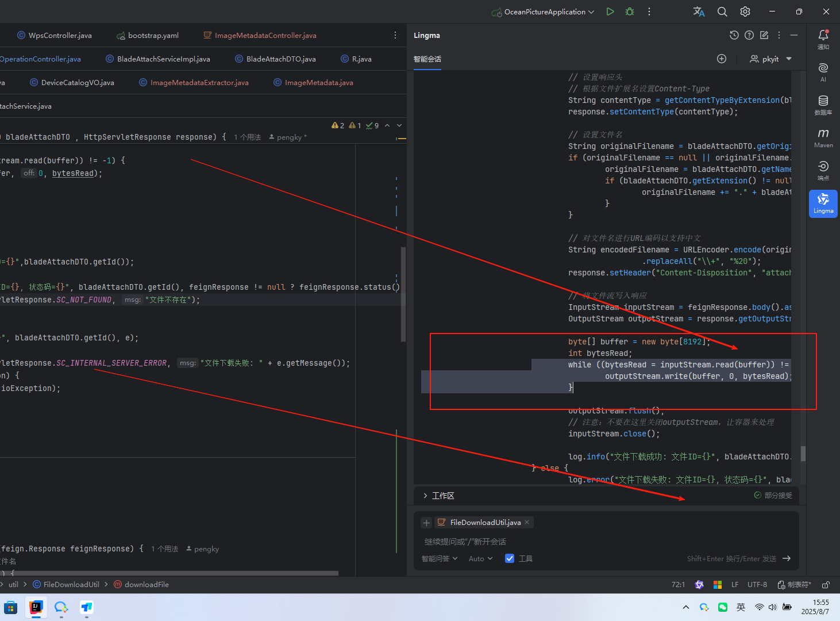
Task: Open the Auto model dropdown
Action: 481,558
